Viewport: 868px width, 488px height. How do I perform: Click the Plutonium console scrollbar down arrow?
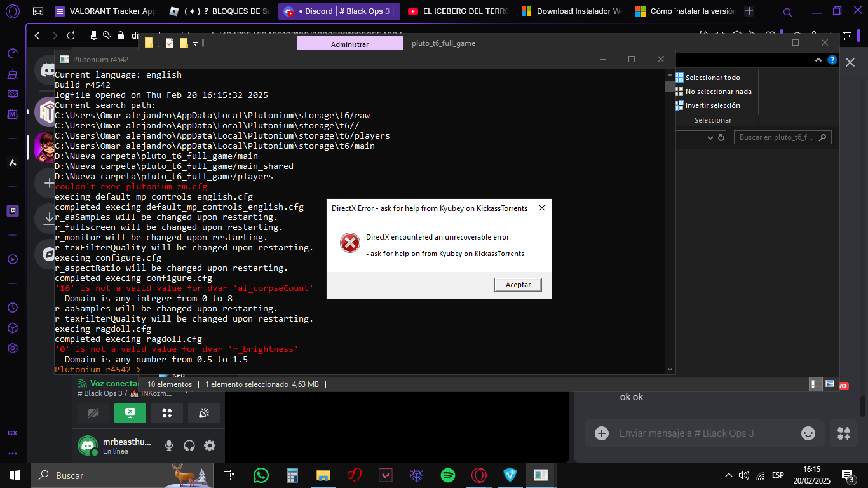670,369
